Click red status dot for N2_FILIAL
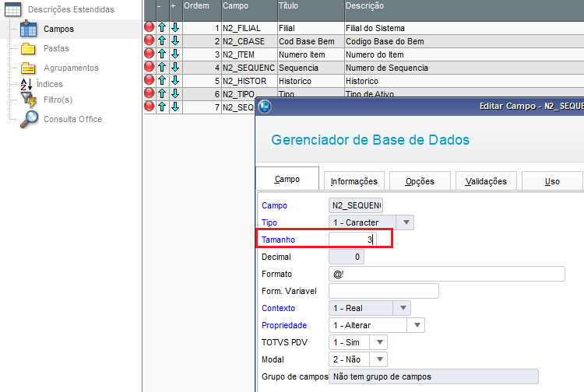Viewport: 584px width, 392px height. click(150, 27)
